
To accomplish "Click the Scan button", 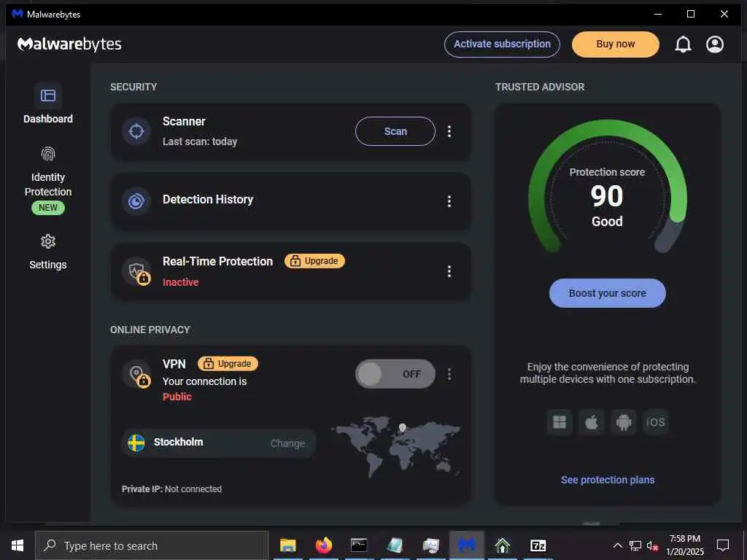I will point(395,131).
